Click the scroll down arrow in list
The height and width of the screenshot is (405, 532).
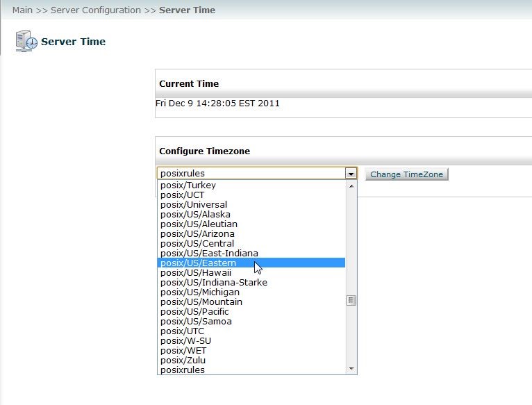tap(351, 369)
